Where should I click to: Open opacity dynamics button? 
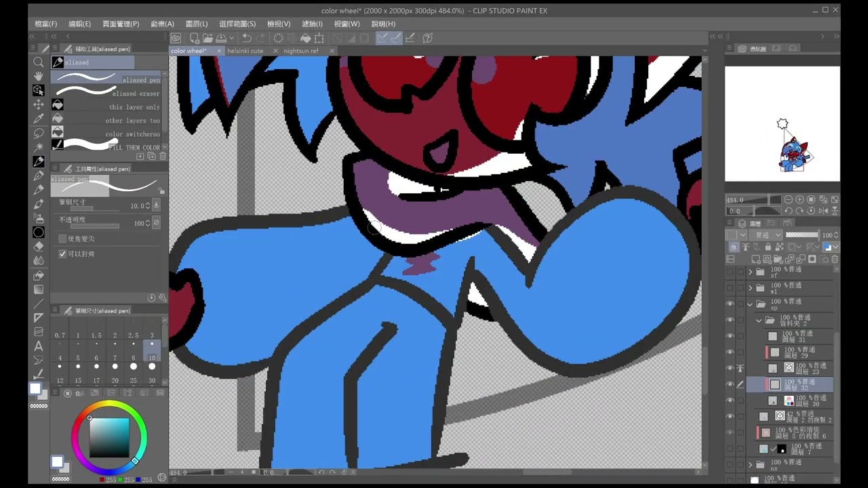click(x=156, y=223)
